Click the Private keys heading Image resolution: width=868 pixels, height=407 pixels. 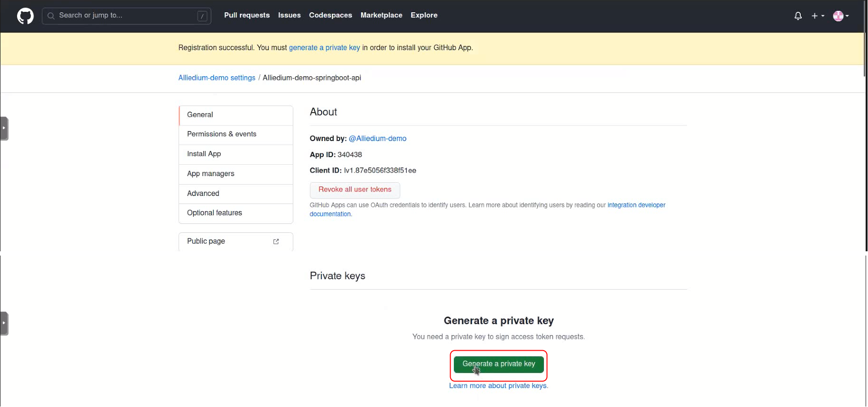coord(337,276)
